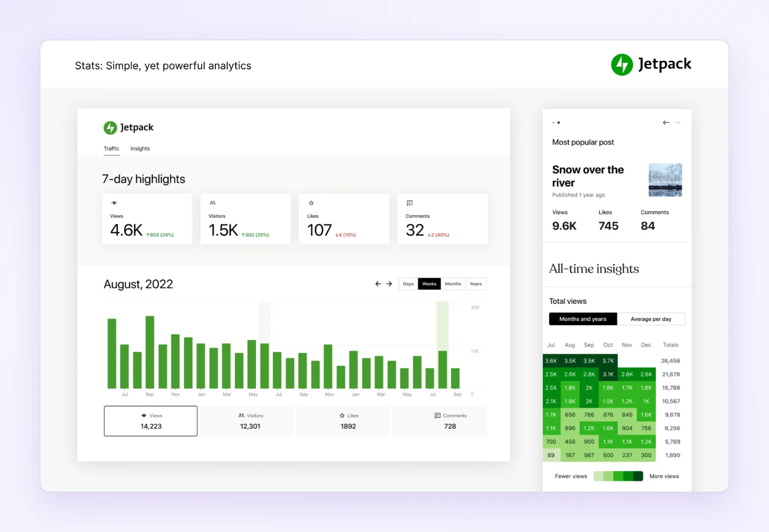Select the Views 14,223 chart metric
The width and height of the screenshot is (769, 532).
coord(151,421)
